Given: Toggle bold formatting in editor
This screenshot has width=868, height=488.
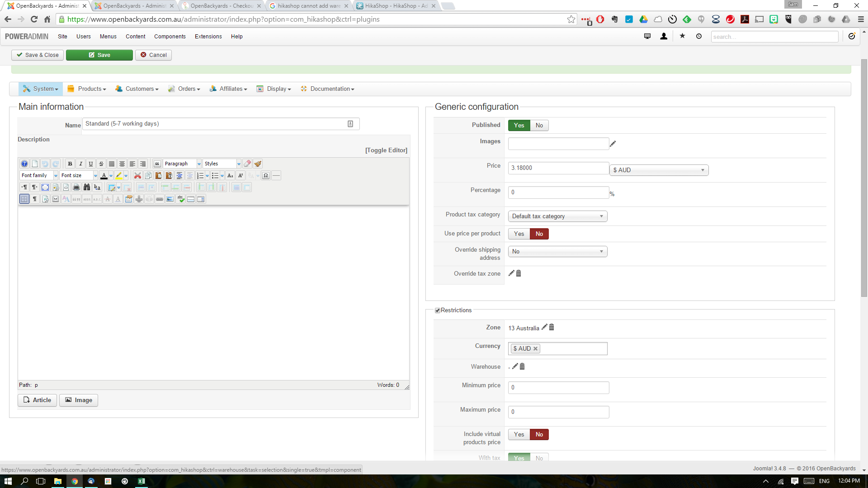Looking at the screenshot, I should pyautogui.click(x=70, y=164).
